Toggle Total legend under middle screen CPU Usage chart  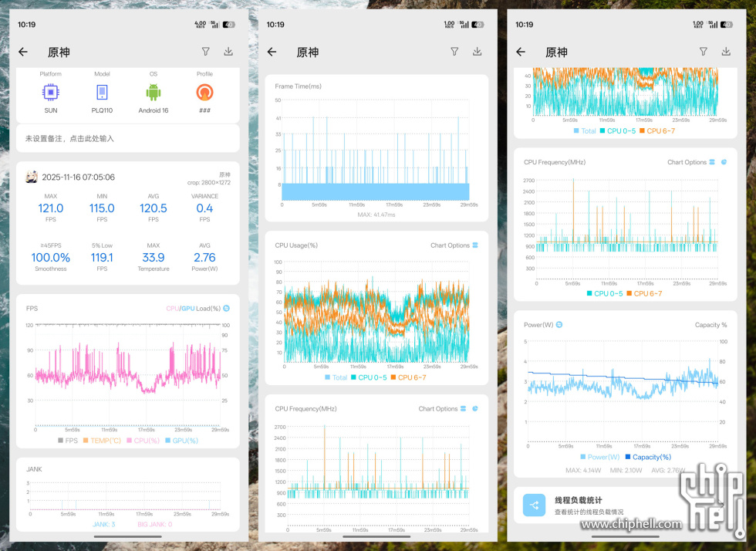[336, 377]
